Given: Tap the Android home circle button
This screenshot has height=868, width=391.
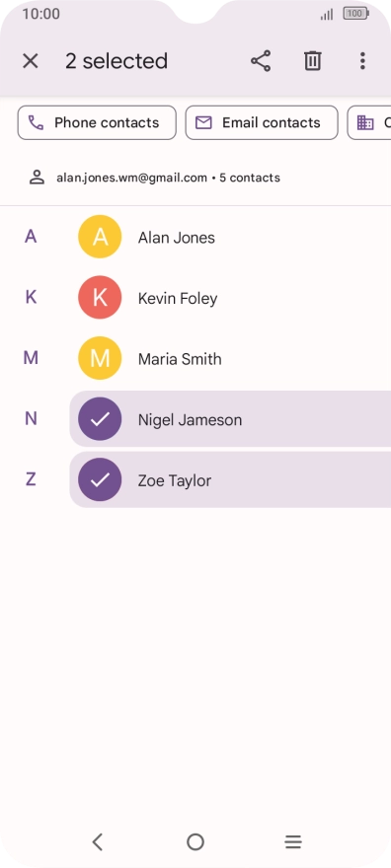Looking at the screenshot, I should (195, 842).
